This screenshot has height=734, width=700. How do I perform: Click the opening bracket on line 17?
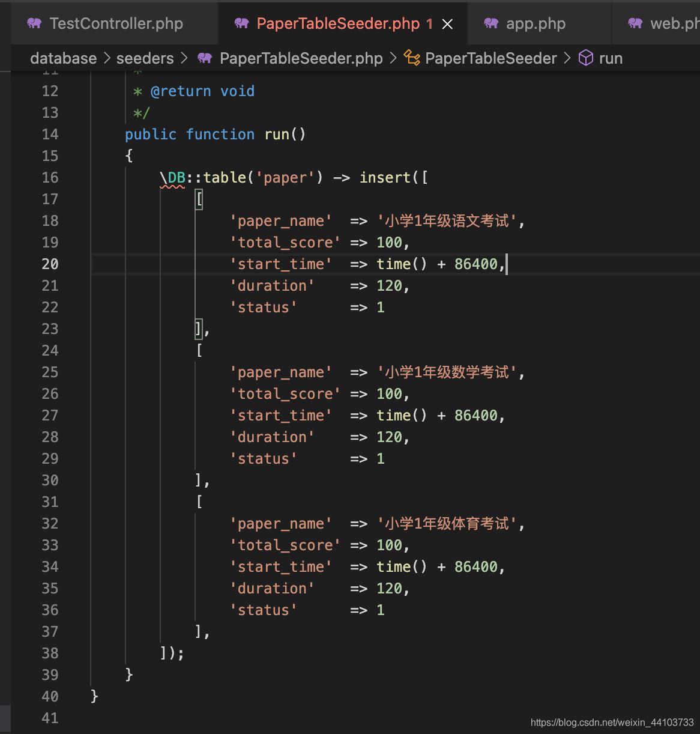(x=199, y=199)
